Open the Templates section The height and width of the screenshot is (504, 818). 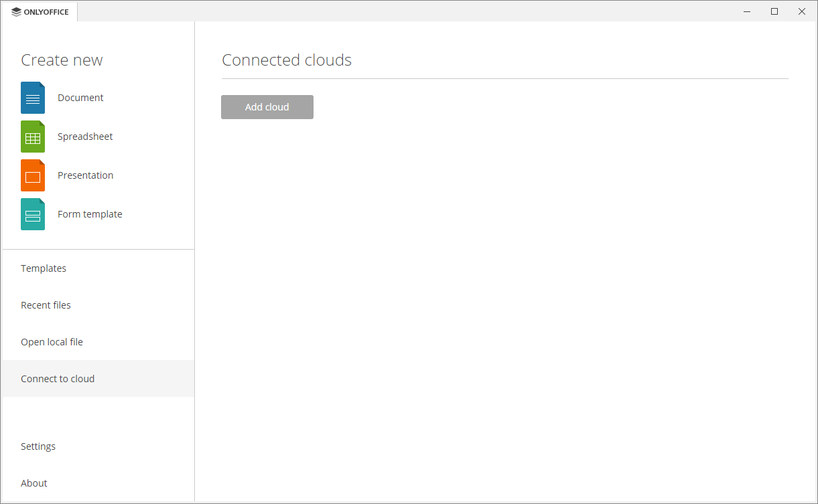[x=44, y=268]
